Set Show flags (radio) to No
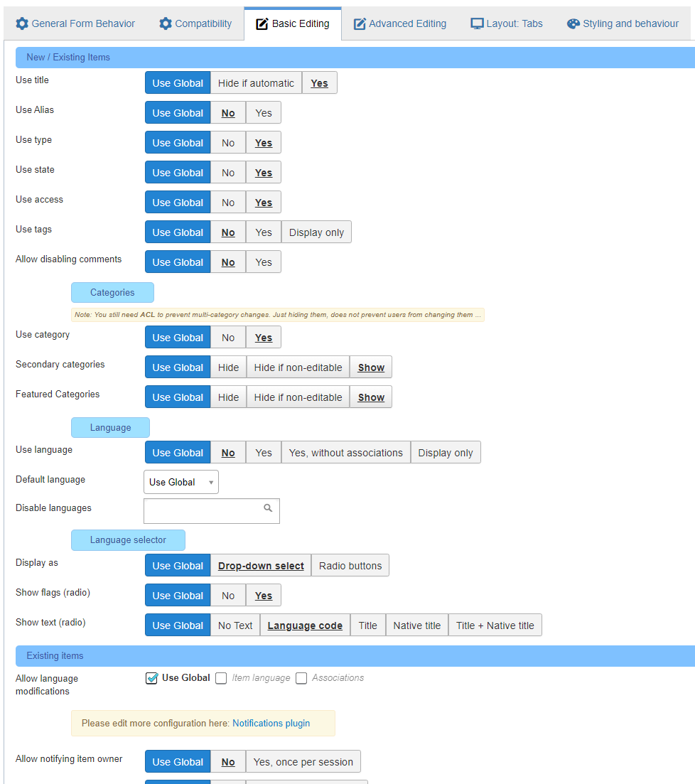Viewport: 695px width, 784px height. click(228, 596)
